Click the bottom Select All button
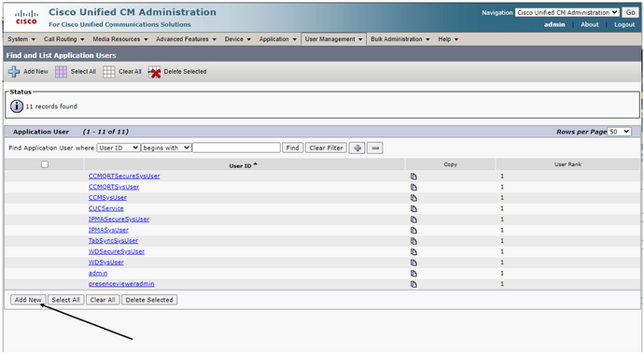Screen dimensions: 644x355 (65, 300)
